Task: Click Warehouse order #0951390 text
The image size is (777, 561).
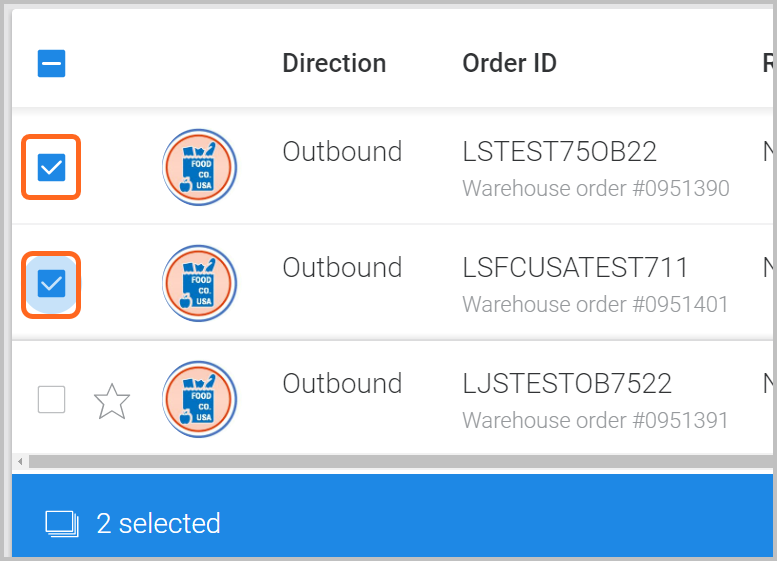Action: 596,188
